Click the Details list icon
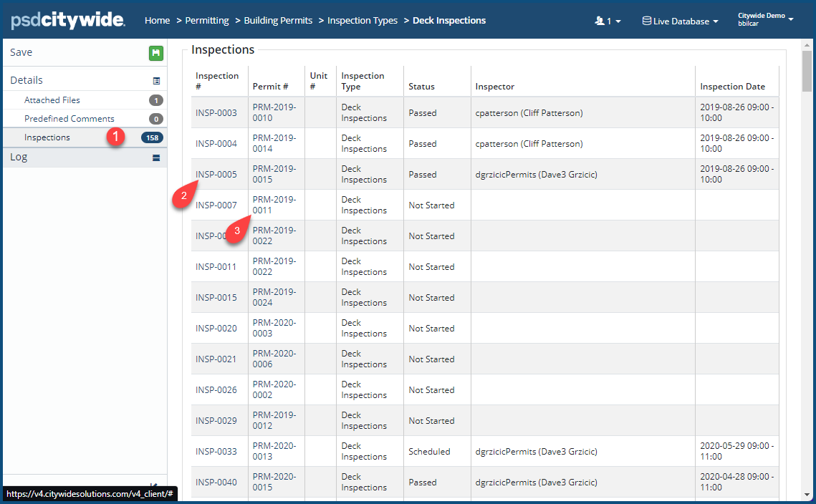 point(156,81)
